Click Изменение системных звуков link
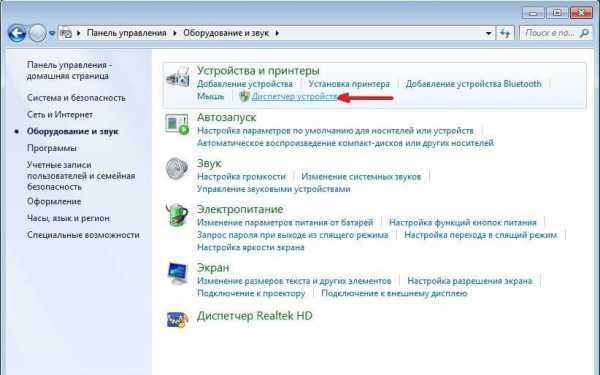 361,176
